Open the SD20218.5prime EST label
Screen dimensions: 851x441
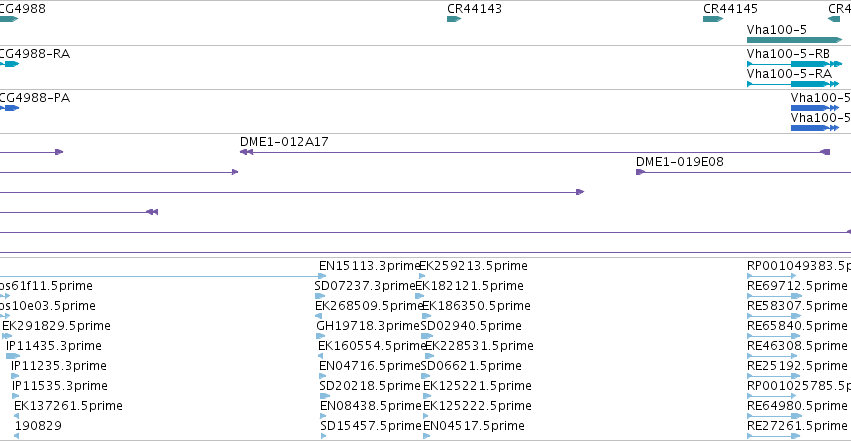(370, 386)
